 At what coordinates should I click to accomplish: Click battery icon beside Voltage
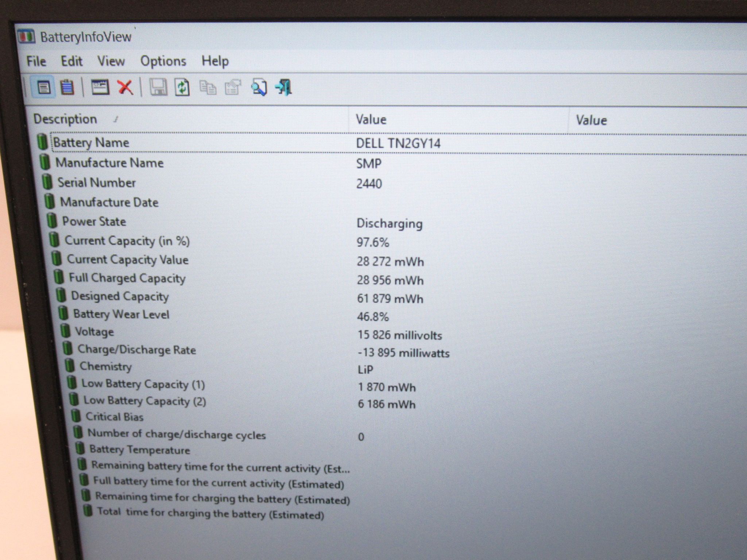(65, 331)
